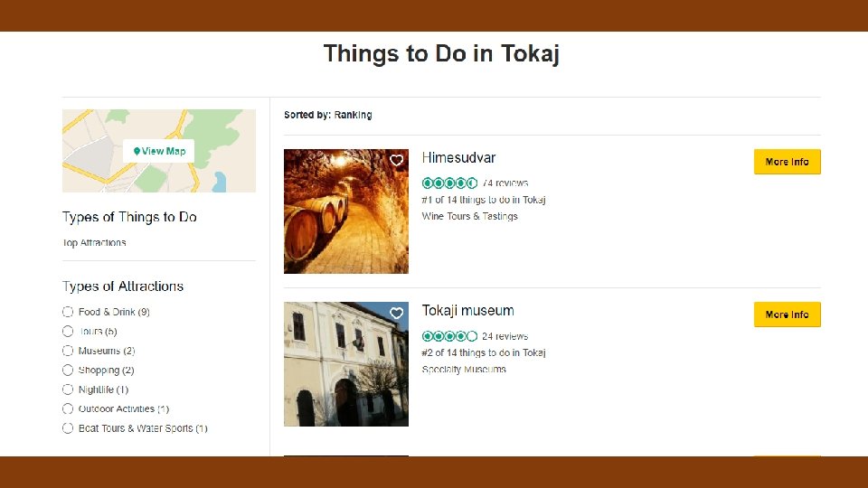This screenshot has width=868, height=488.
Task: Select Boat Tours & Water Sports filter
Action: pos(68,428)
